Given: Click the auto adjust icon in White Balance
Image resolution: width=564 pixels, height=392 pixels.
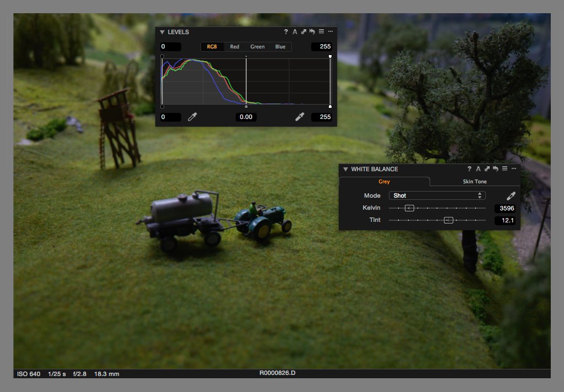Looking at the screenshot, I should [478, 168].
